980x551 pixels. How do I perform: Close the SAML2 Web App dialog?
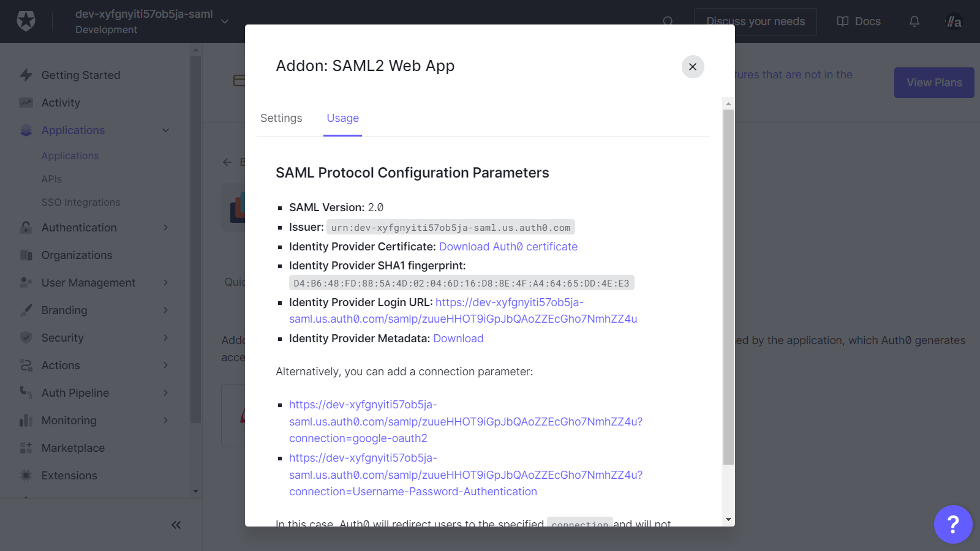pos(693,67)
